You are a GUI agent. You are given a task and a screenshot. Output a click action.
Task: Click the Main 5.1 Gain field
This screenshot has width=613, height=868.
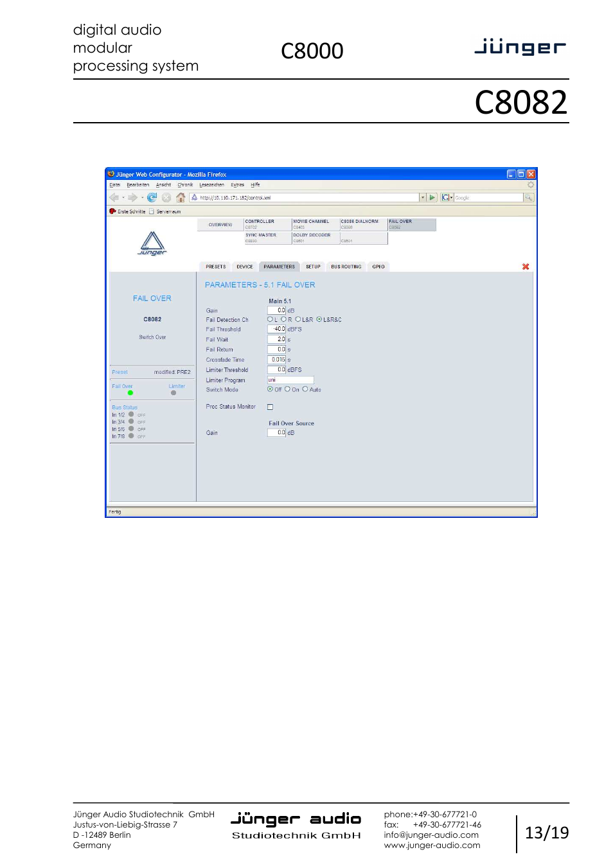click(x=276, y=310)
